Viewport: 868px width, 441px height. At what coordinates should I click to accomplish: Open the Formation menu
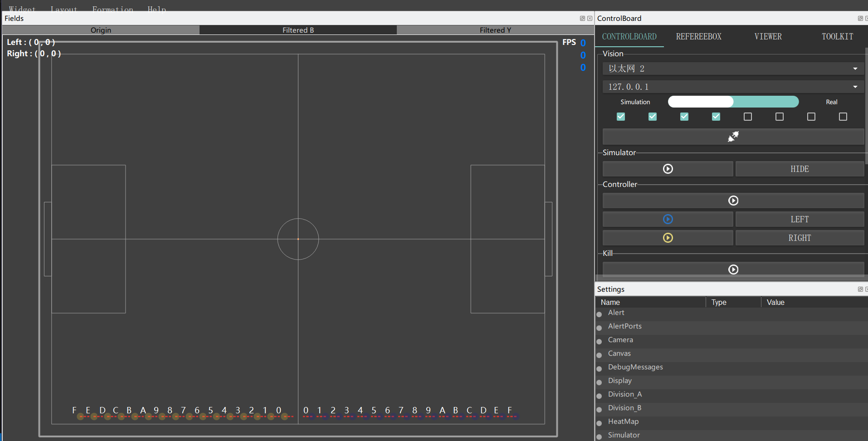pyautogui.click(x=112, y=9)
